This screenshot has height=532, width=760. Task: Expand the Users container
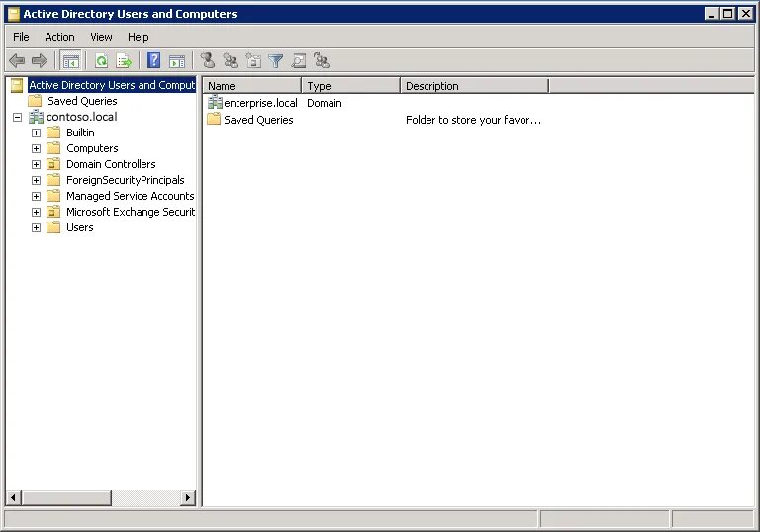point(36,227)
